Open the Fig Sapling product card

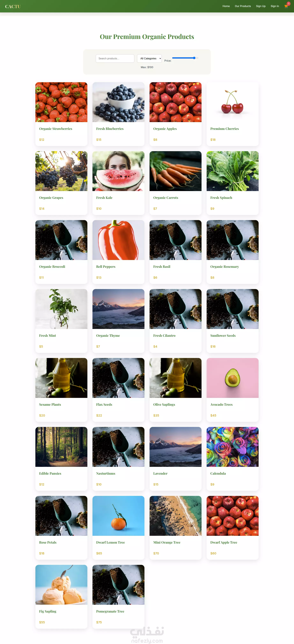click(x=61, y=597)
